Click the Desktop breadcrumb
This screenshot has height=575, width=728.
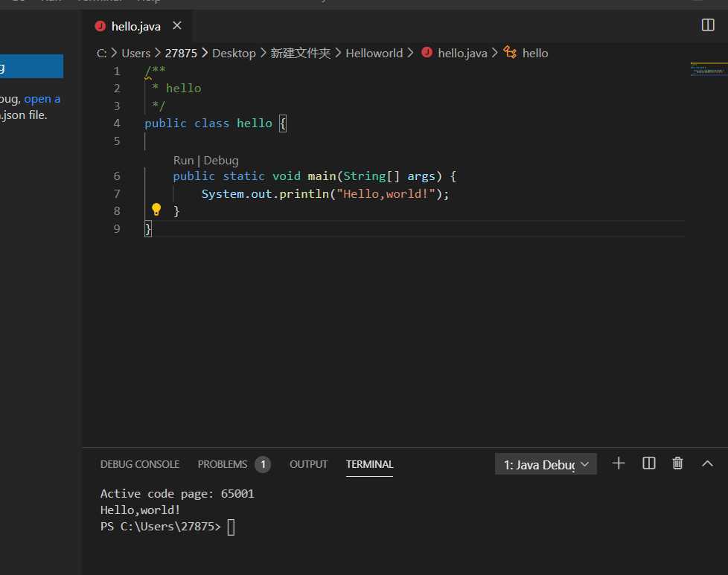click(x=234, y=54)
